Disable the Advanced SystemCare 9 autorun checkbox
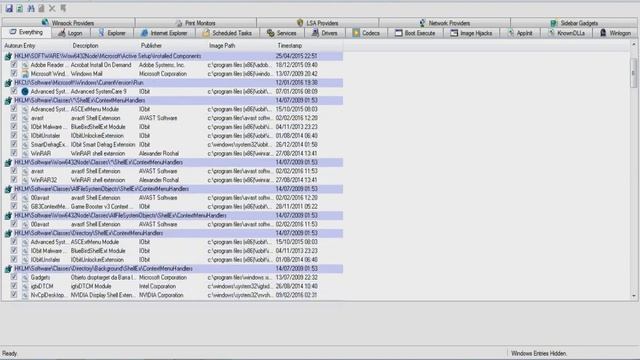Screen dimensions: 640x360 pos(14,91)
